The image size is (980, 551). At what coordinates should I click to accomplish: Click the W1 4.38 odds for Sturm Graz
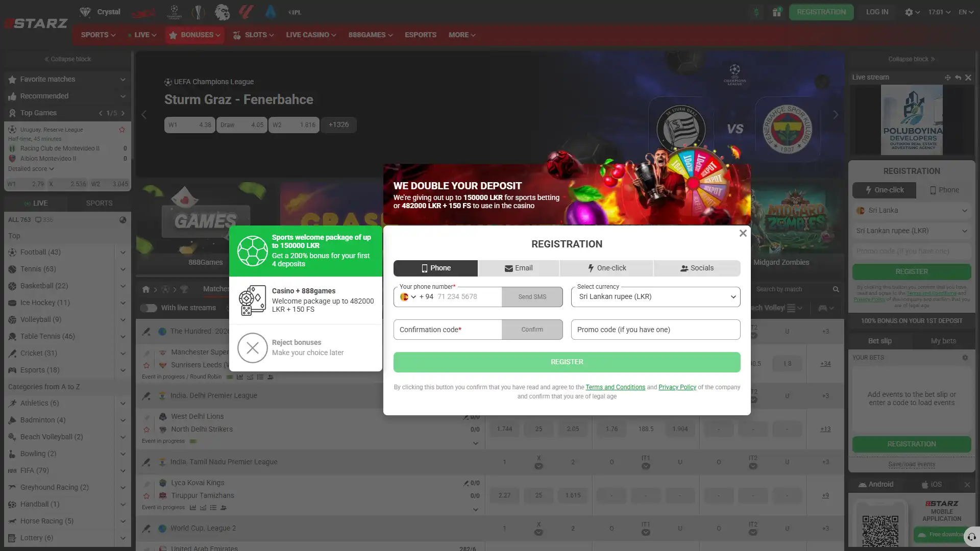tap(189, 125)
